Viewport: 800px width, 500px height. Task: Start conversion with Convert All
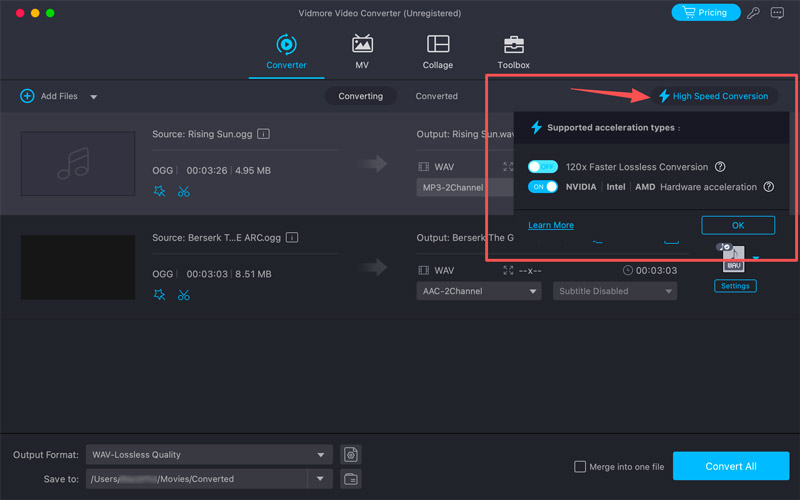731,466
